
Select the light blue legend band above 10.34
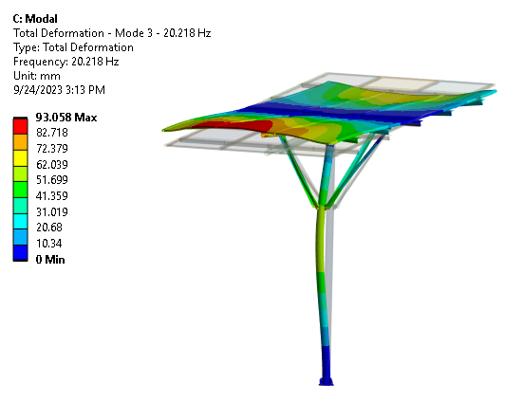point(20,237)
